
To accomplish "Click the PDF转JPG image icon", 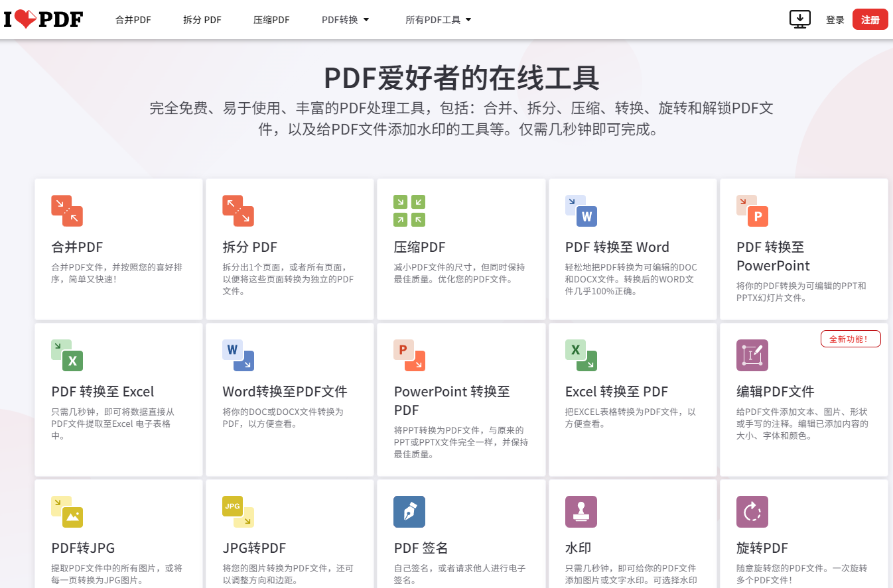I will click(x=67, y=512).
